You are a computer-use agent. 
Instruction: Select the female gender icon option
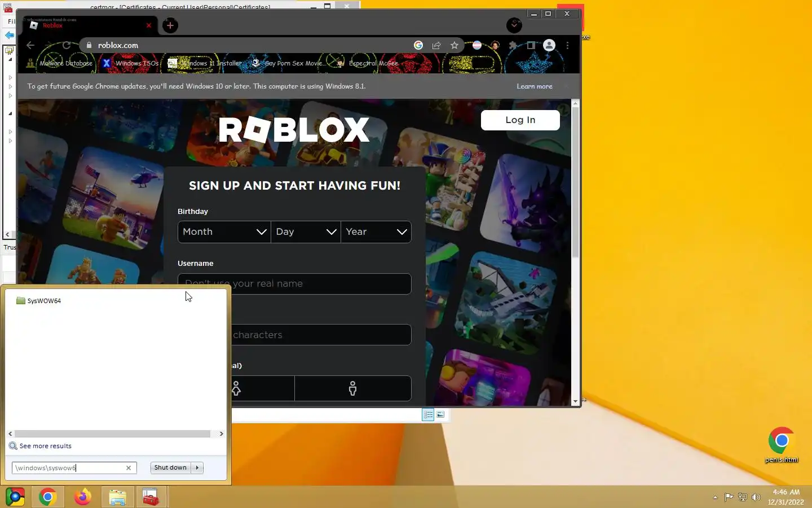(x=236, y=388)
